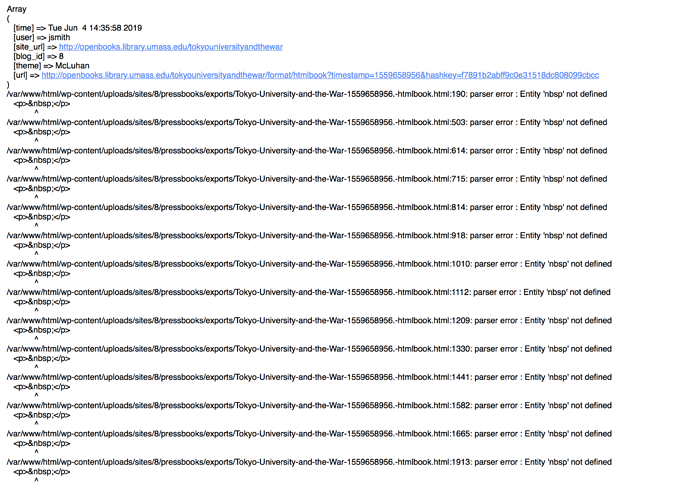Select the user value 'jsmith'

click(59, 38)
